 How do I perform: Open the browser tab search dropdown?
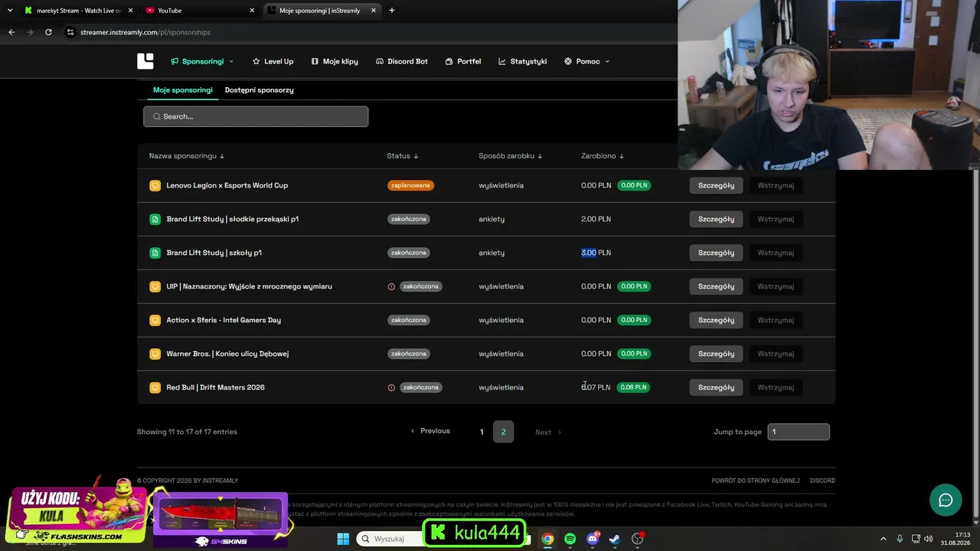[x=9, y=11]
